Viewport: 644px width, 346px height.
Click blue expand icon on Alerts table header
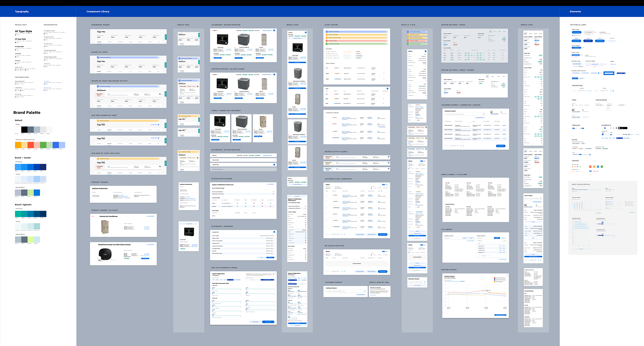tap(387, 89)
